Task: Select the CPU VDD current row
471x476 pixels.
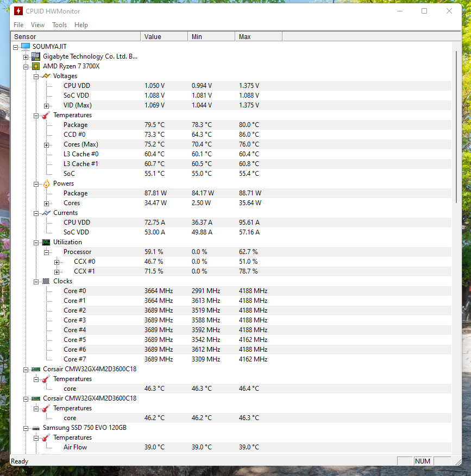Action: [257, 223]
